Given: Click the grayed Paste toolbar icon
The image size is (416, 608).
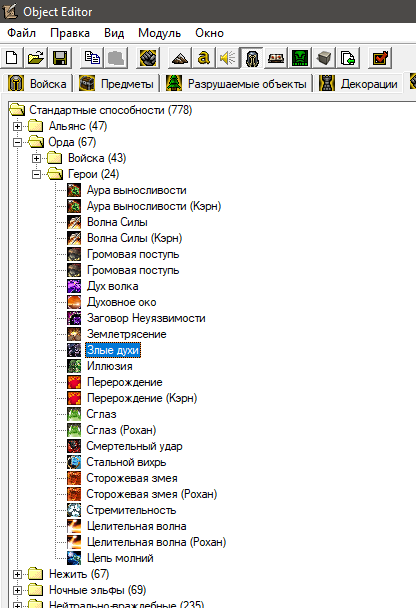Looking at the screenshot, I should point(116,58).
